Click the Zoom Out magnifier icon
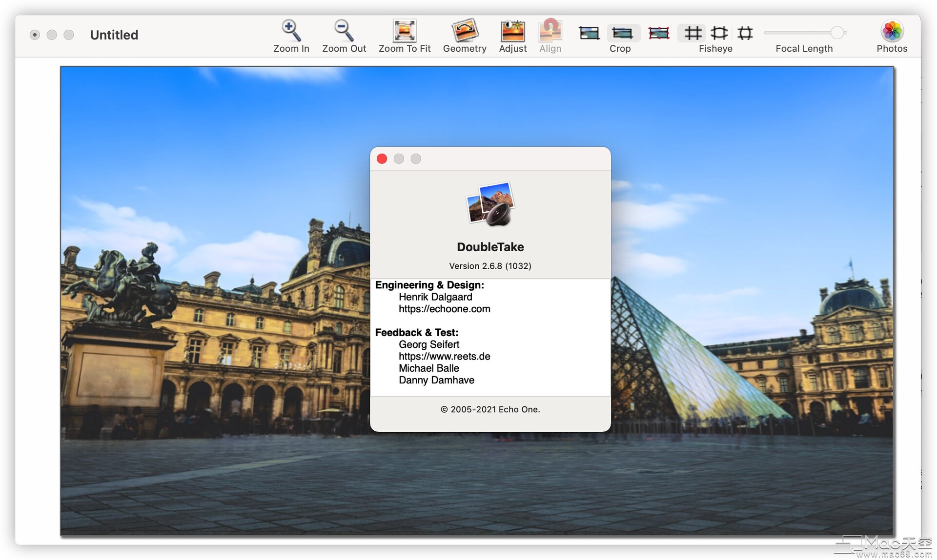This screenshot has height=560, width=937. coord(344,30)
